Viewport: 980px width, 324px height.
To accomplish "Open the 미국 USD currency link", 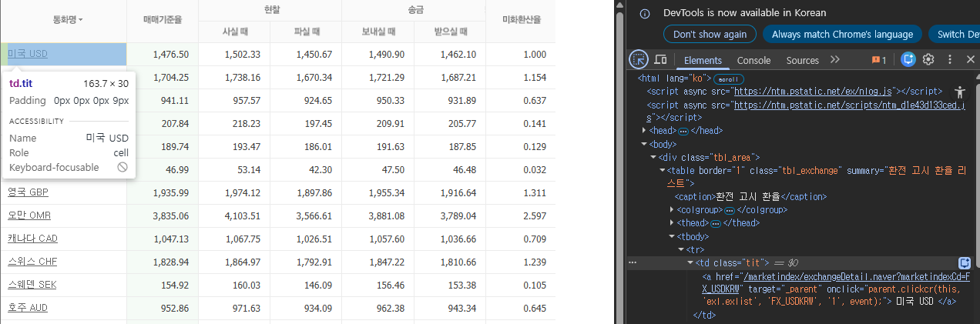I will [28, 55].
